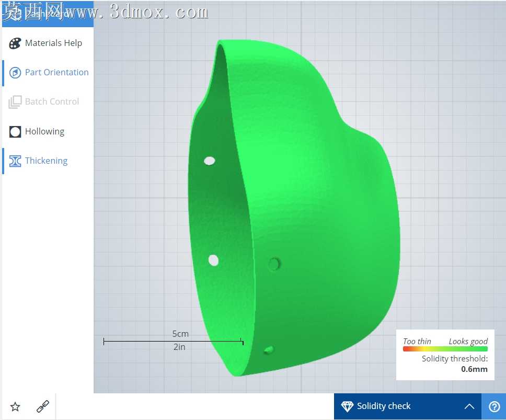The height and width of the screenshot is (420, 506).
Task: Open help question mark button
Action: click(494, 406)
